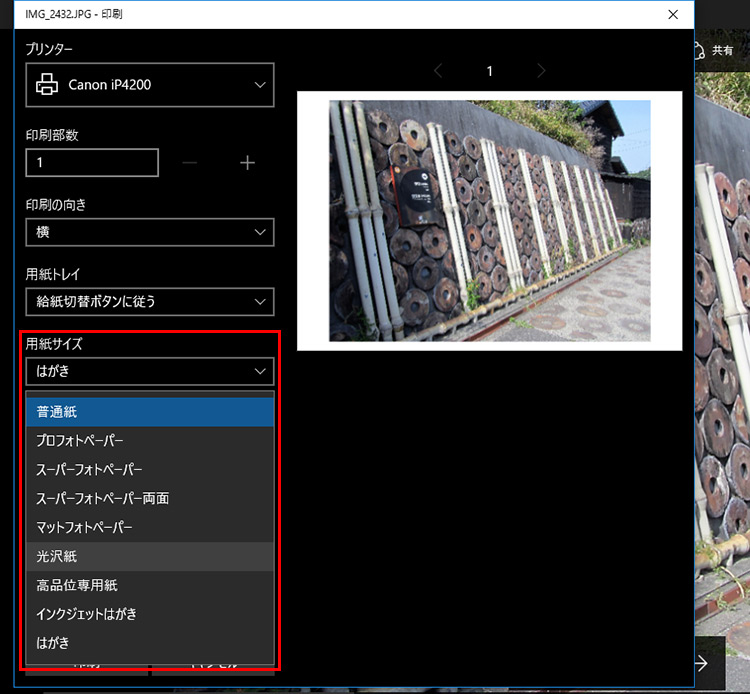Go to the next preview page arrow

(x=541, y=71)
